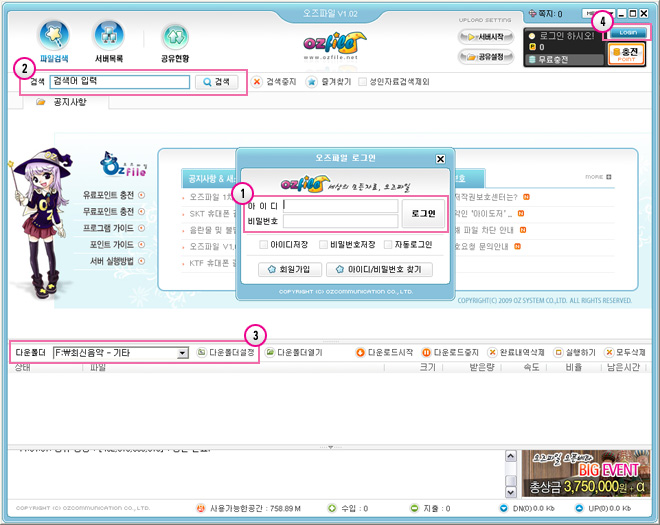660x525 pixels.
Task: Click the ozfile logo at top center
Action: (x=335, y=45)
